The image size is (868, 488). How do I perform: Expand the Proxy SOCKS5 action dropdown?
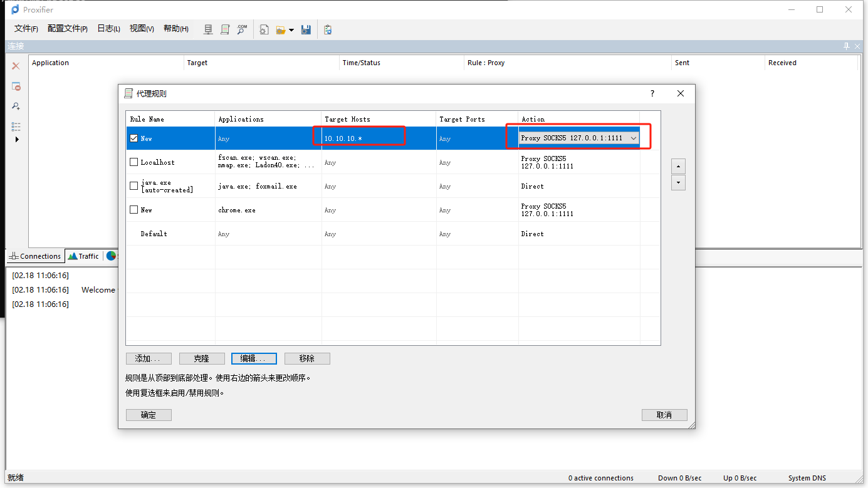(x=634, y=138)
